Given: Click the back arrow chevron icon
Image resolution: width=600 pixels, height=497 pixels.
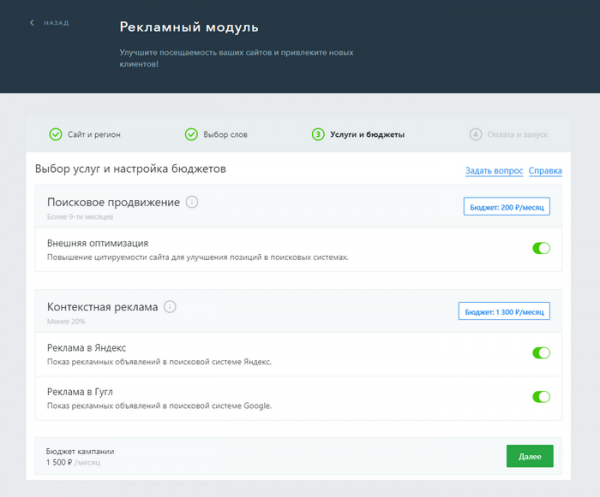Looking at the screenshot, I should 32,23.
